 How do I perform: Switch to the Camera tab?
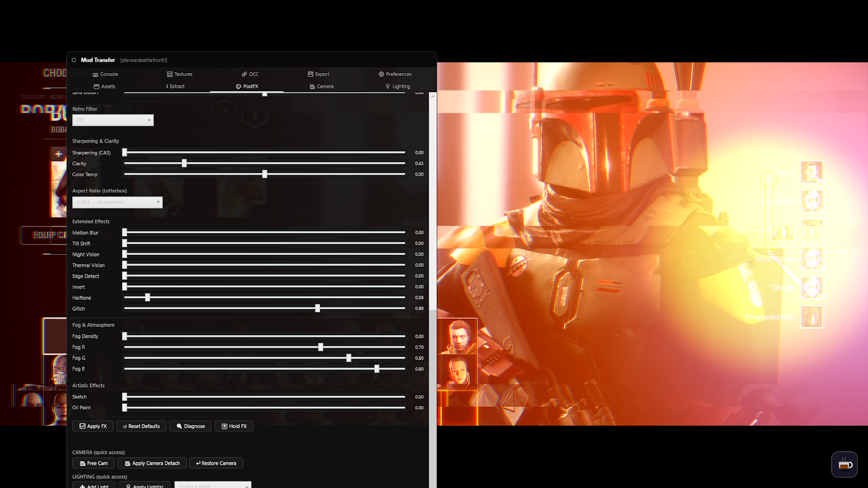pos(321,86)
